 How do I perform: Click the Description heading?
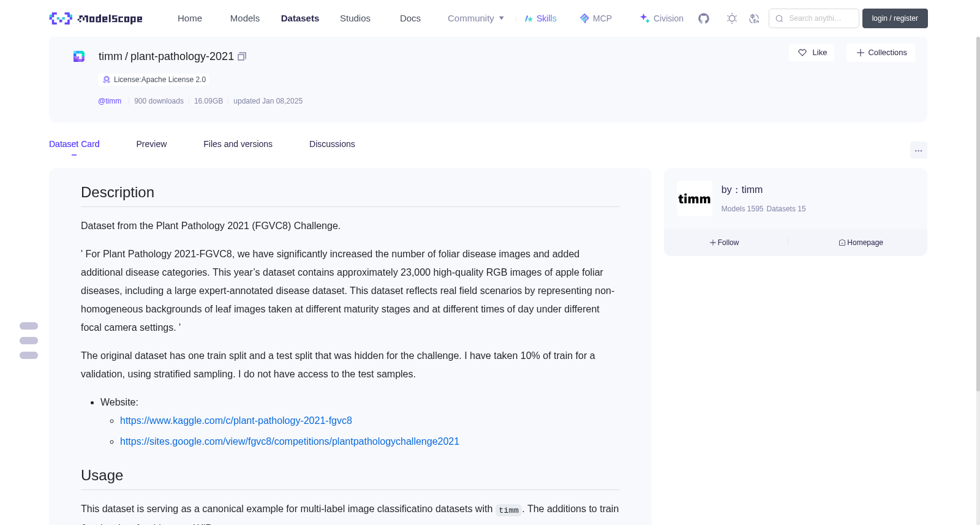(118, 192)
